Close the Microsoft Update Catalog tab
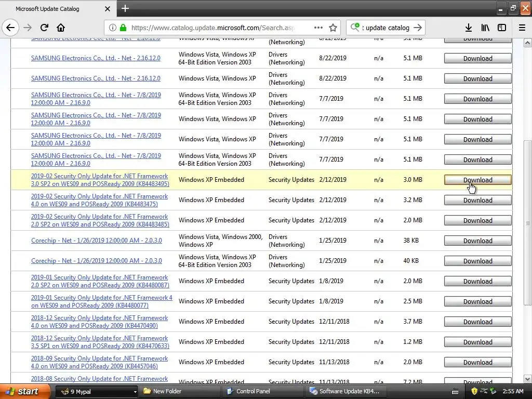 pos(108,9)
